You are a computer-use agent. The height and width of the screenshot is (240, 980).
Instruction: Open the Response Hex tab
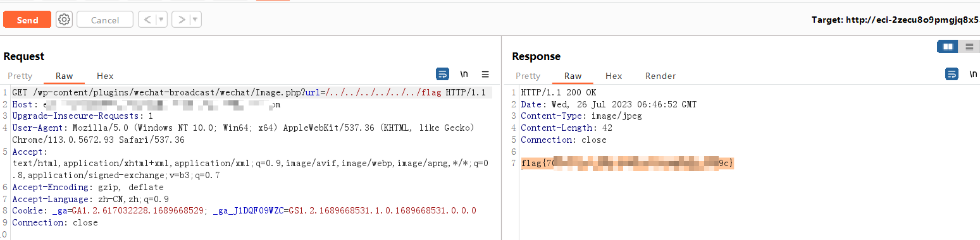(x=614, y=76)
